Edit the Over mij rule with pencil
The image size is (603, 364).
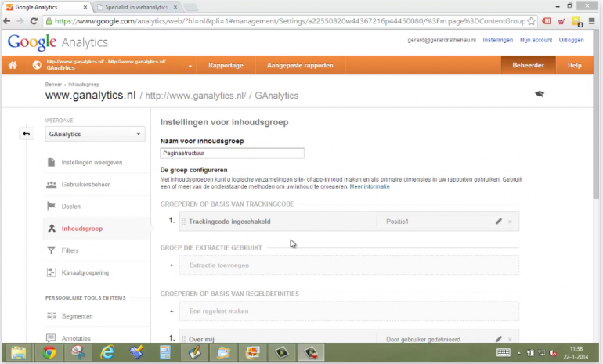pyautogui.click(x=499, y=339)
